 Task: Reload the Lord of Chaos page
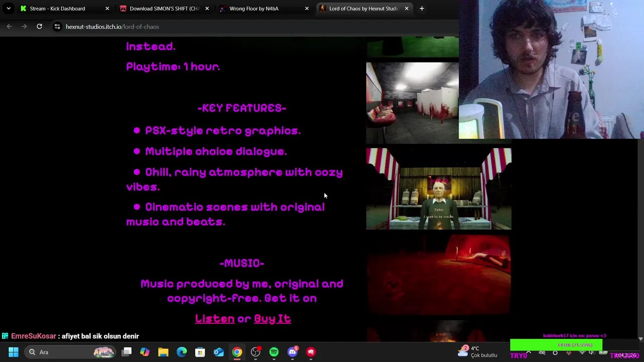39,27
